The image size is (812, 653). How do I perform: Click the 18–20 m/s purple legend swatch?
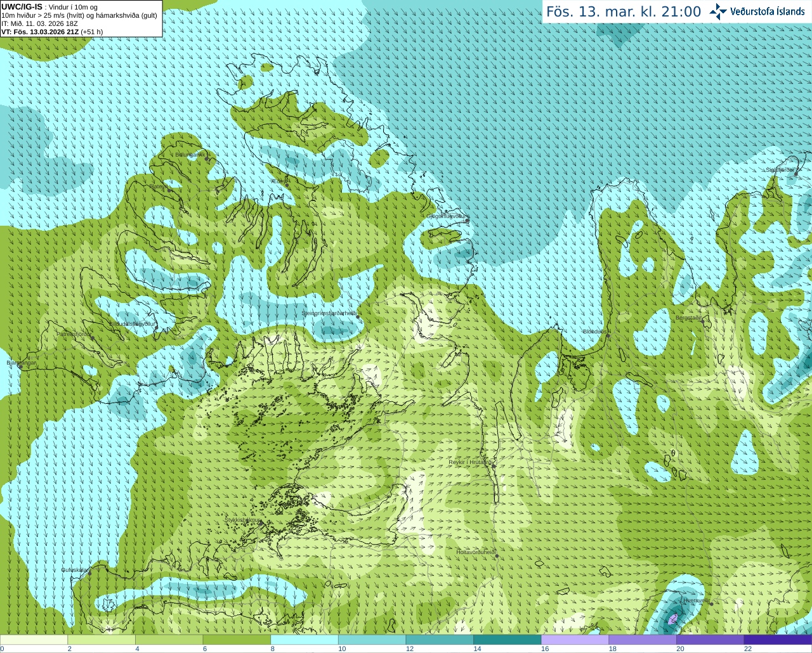pos(643,640)
